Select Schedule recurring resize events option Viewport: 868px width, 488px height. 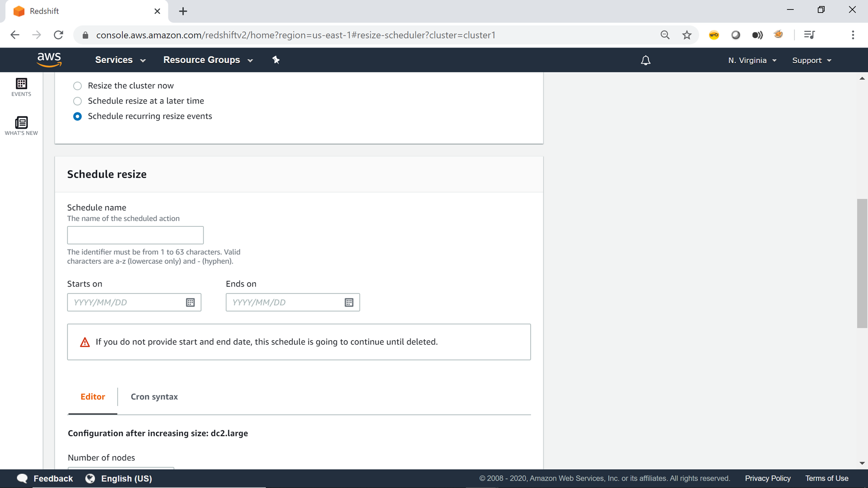click(78, 116)
